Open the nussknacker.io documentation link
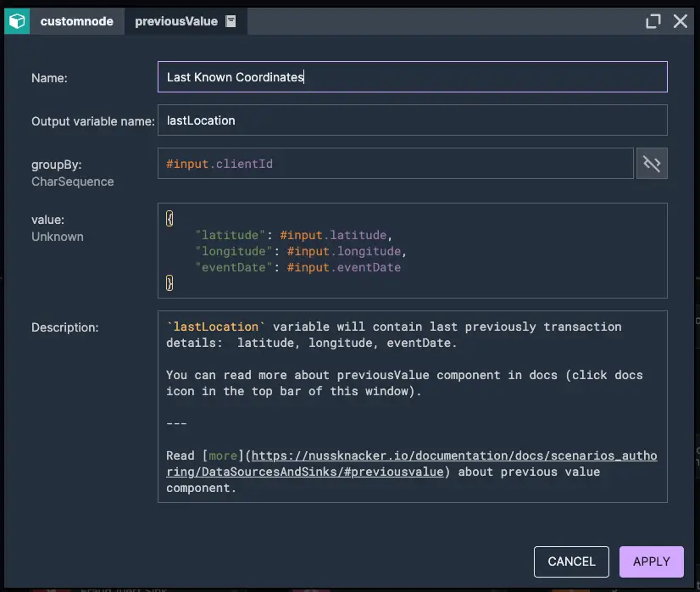The image size is (700, 592). pyautogui.click(x=411, y=464)
